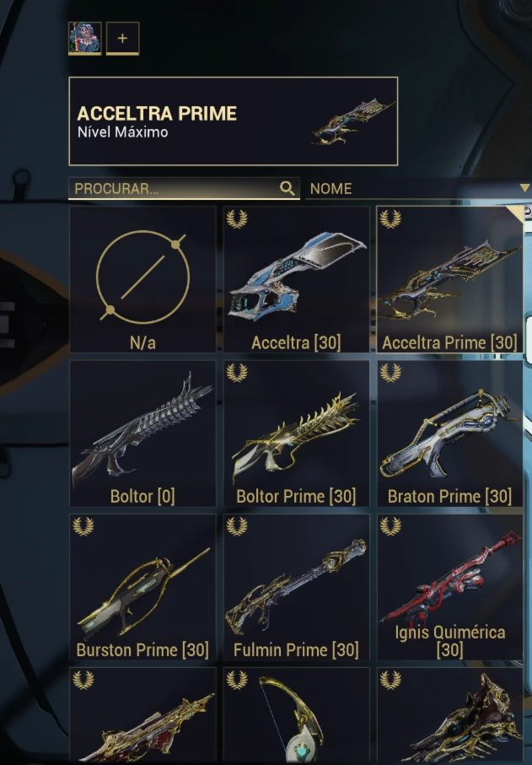The image size is (532, 765).
Task: Click the laurel badge on Boltor Prime
Action: (237, 373)
